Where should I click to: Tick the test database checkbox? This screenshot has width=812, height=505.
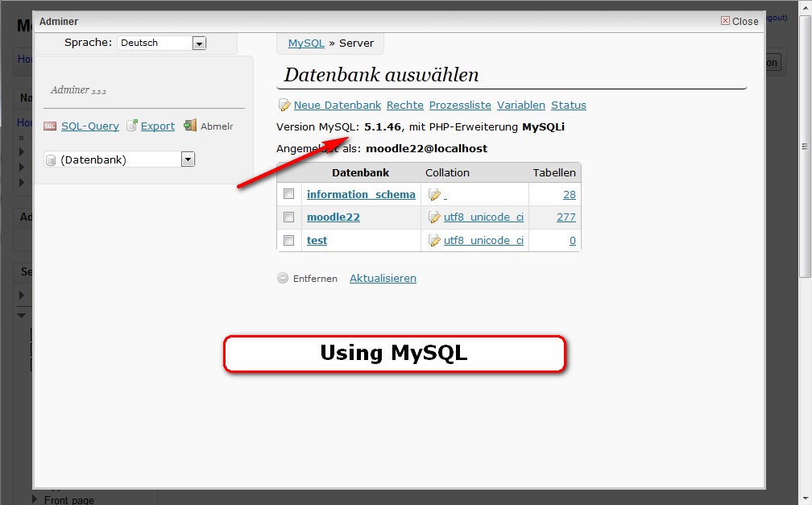click(289, 240)
